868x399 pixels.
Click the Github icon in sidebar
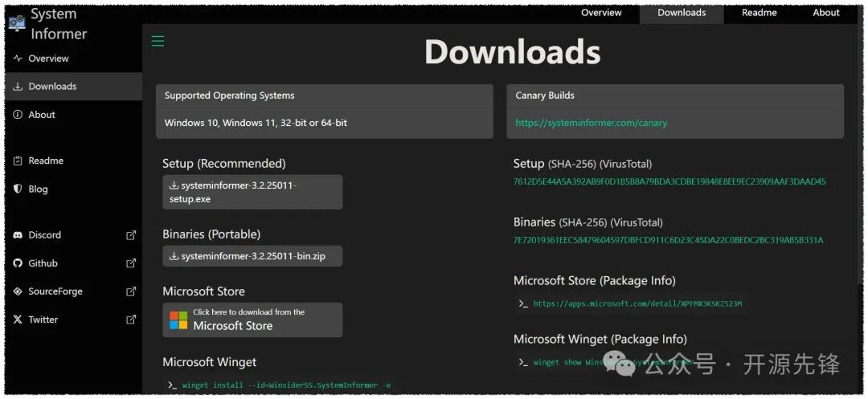(x=18, y=263)
